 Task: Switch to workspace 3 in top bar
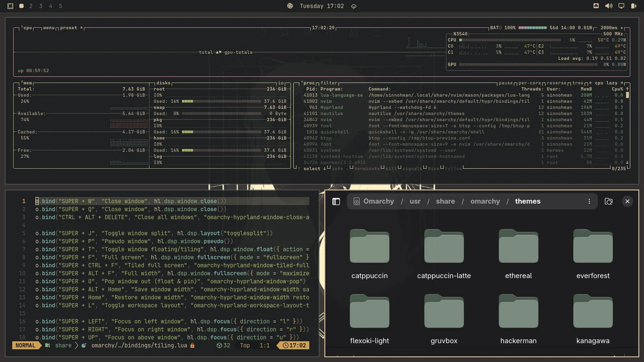(40, 6)
